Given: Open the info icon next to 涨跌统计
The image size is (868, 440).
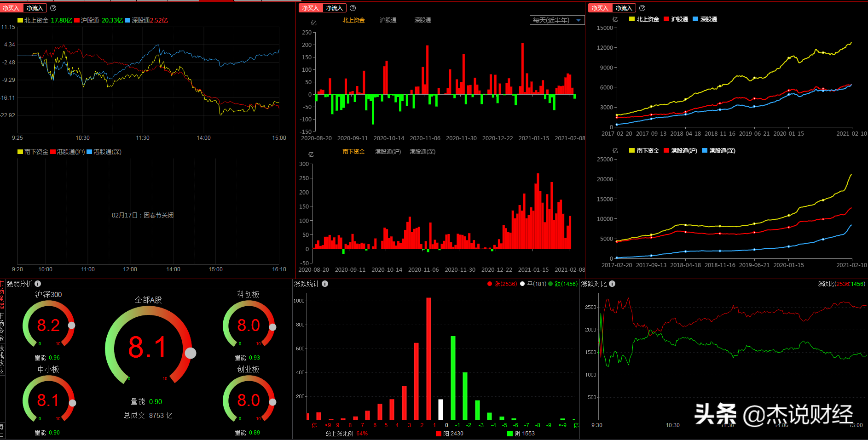Looking at the screenshot, I should pos(325,284).
